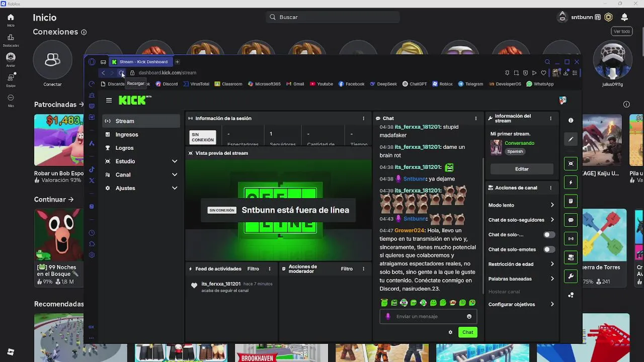644x362 pixels.
Task: Open the Discord bookmark
Action: [x=167, y=84]
